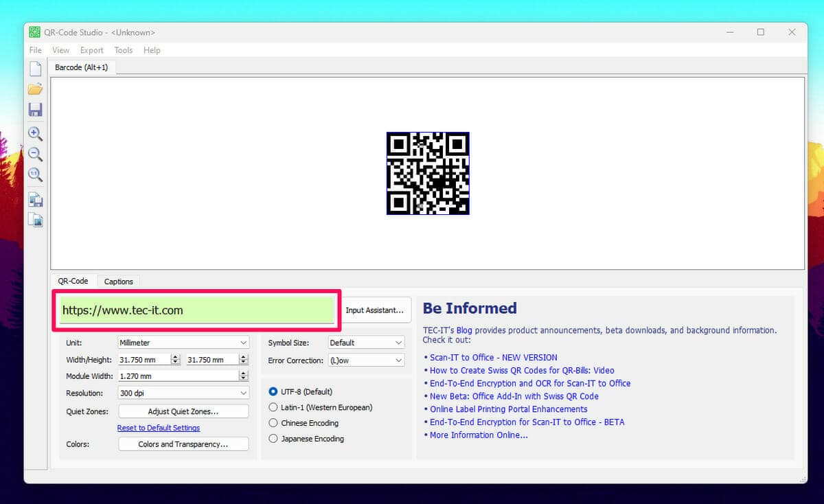Open the Export menu
The image size is (824, 504).
pyautogui.click(x=91, y=49)
